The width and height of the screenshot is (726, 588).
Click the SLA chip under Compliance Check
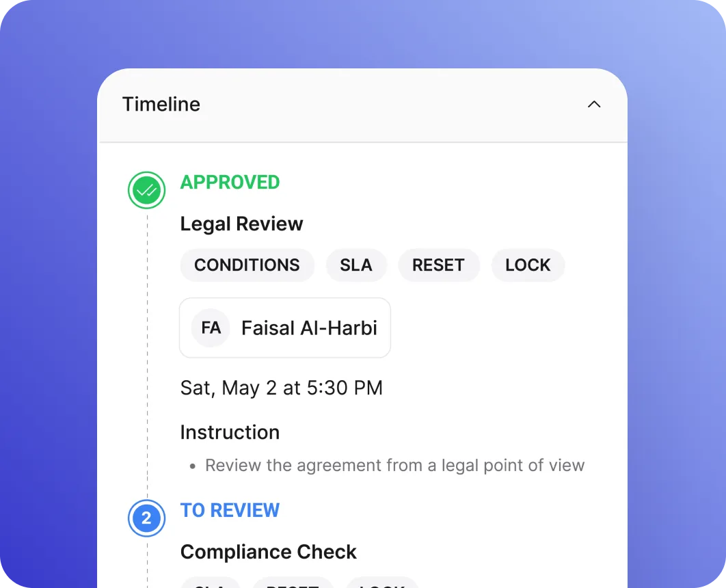[210, 583]
